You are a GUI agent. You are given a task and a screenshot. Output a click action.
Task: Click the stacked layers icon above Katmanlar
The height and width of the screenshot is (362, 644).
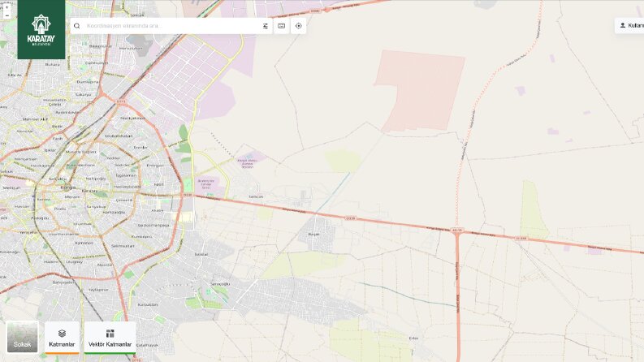tap(62, 334)
